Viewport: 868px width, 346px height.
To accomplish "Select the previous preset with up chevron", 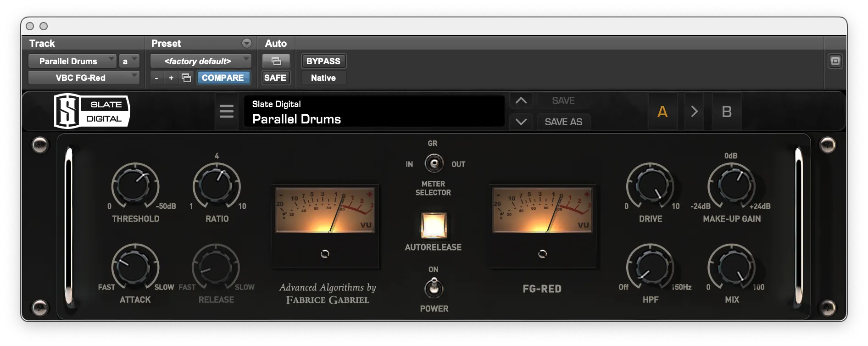I will coord(521,100).
